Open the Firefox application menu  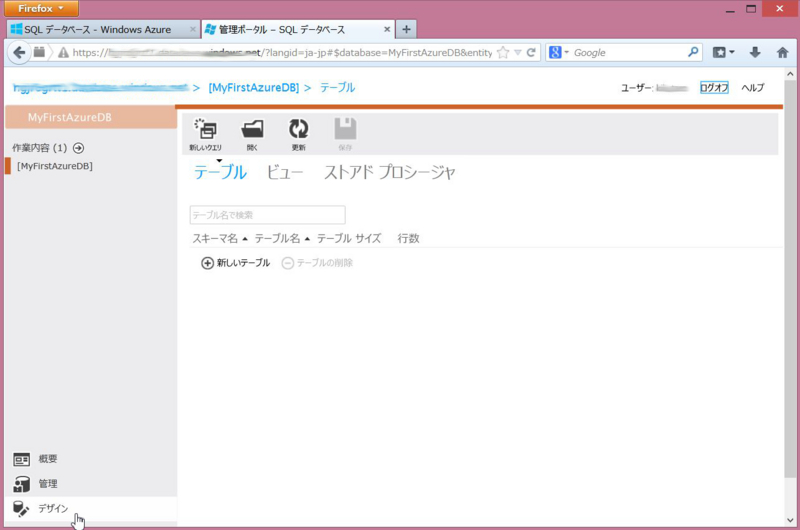(41, 9)
